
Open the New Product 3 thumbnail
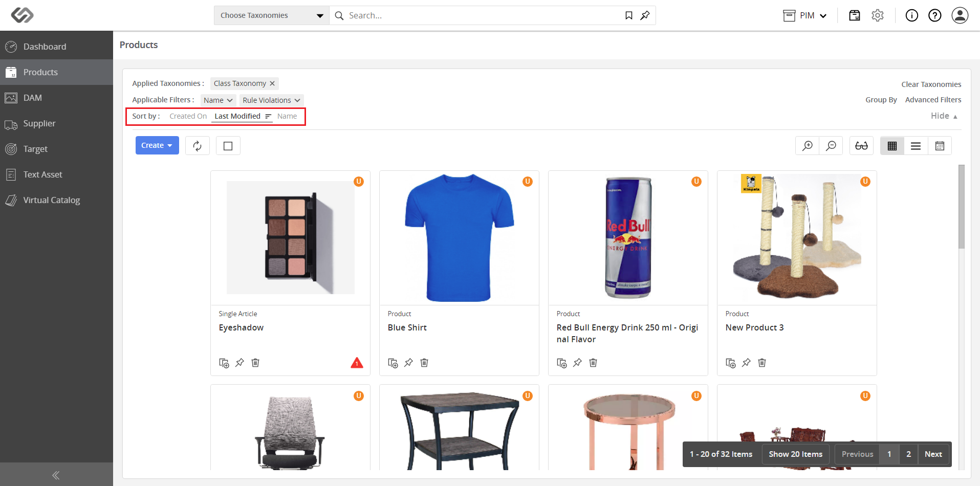click(797, 237)
